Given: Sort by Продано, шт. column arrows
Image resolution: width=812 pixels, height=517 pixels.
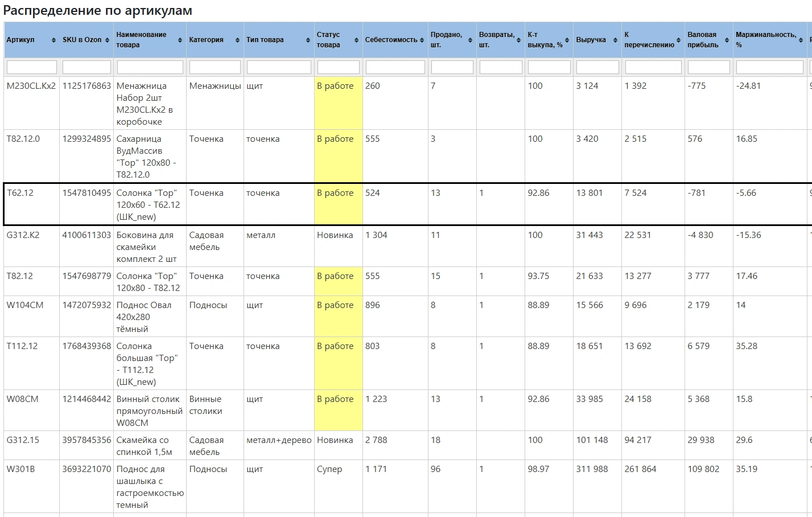Looking at the screenshot, I should pyautogui.click(x=470, y=40).
